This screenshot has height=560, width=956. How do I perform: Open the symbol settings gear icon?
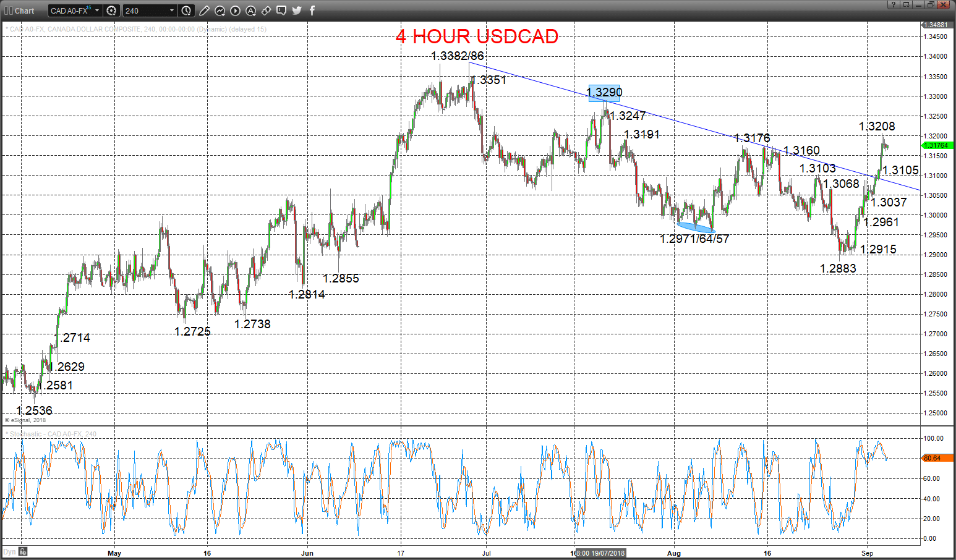coord(111,11)
